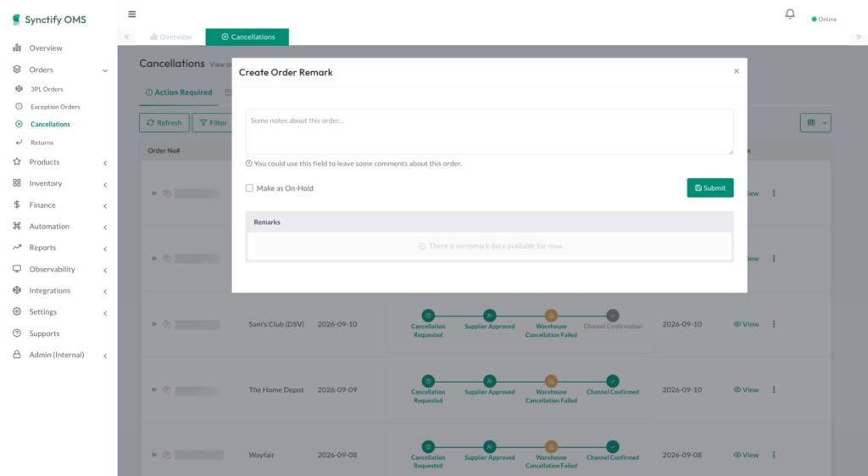This screenshot has height=476, width=868.
Task: Expand the The Home Depot order row
Action: click(154, 389)
